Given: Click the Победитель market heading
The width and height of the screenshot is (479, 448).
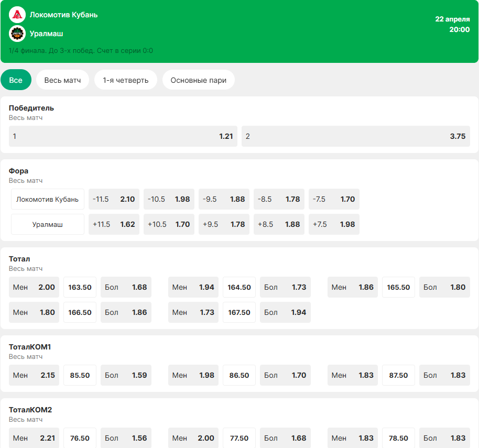Looking at the screenshot, I should (31, 108).
